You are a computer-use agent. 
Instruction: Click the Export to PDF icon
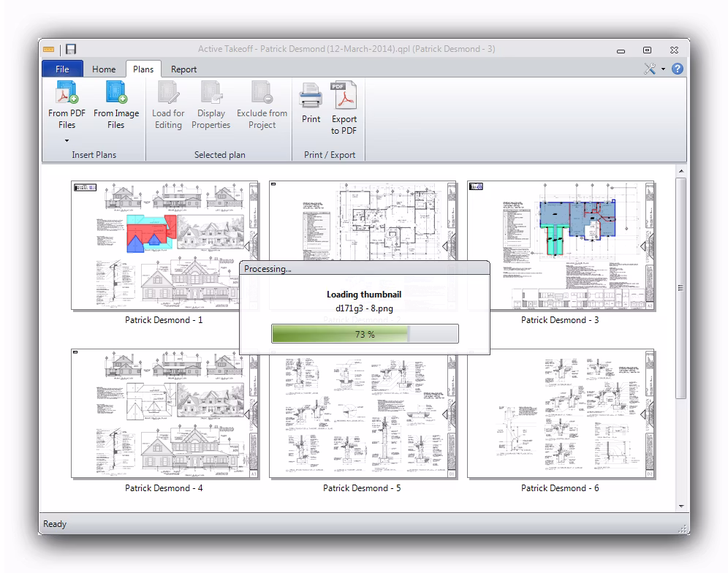(344, 95)
